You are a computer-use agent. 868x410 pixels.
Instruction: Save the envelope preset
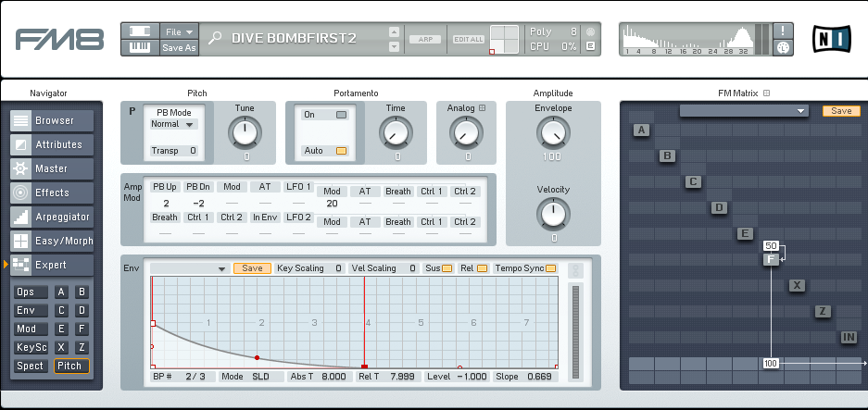[252, 268]
